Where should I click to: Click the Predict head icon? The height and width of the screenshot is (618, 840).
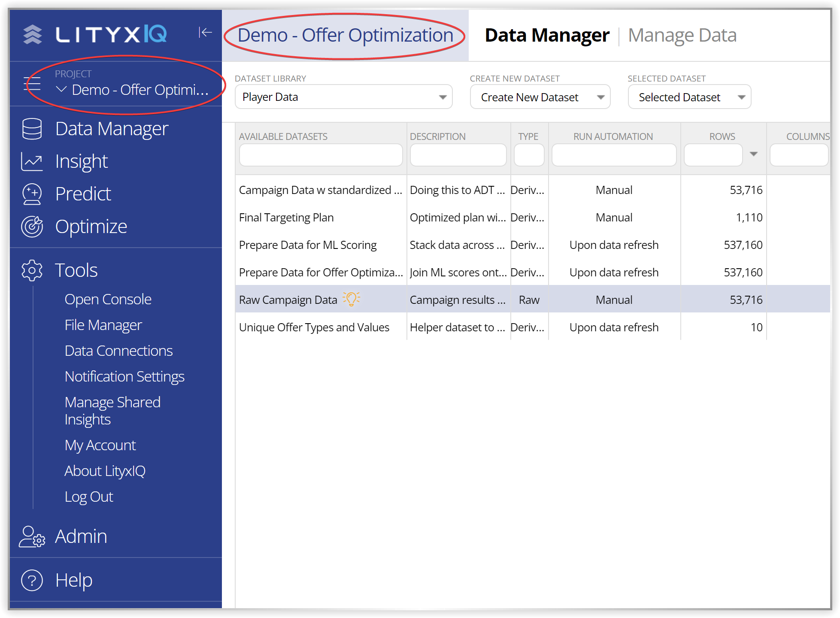32,194
